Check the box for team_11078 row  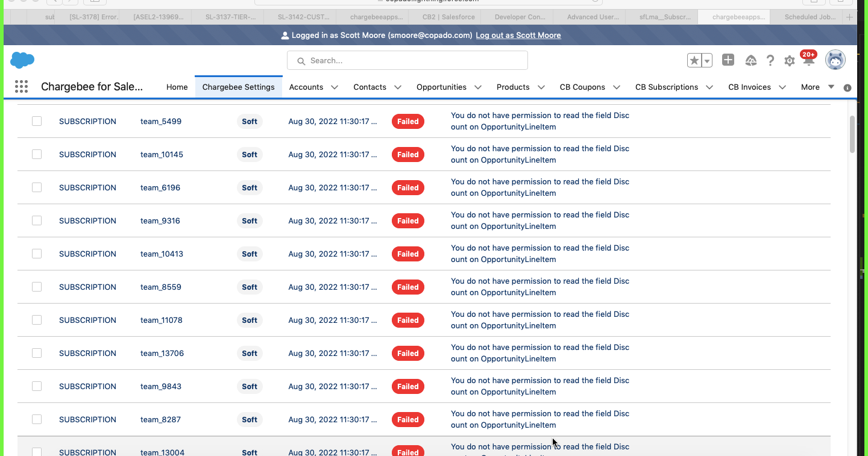[37, 320]
